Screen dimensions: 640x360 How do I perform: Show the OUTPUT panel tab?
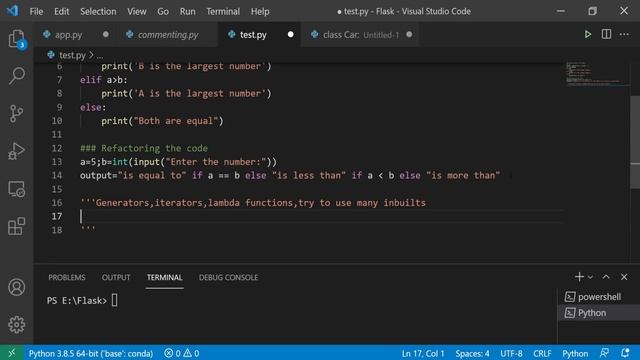tap(116, 278)
